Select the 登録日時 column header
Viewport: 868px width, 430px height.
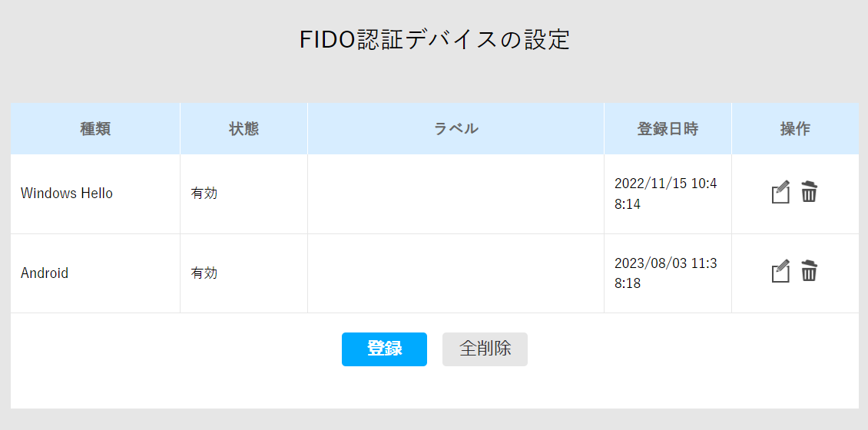click(x=668, y=128)
